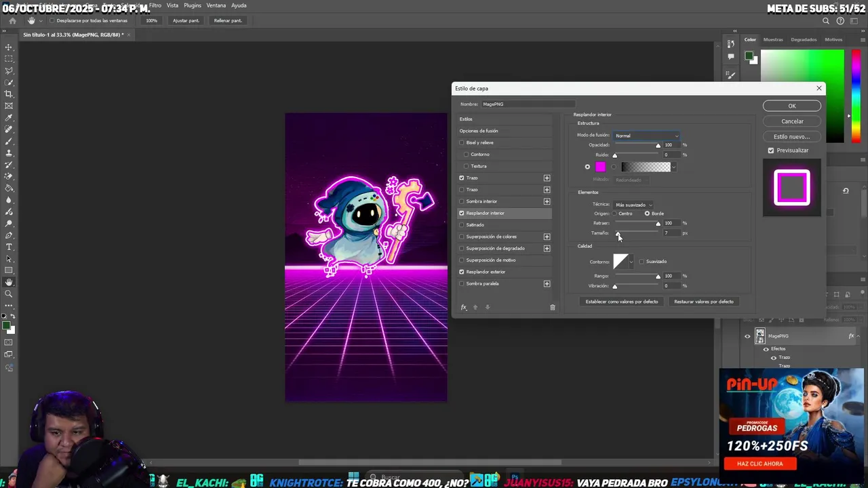Open the Vista menu
The image size is (868, 488).
173,5
